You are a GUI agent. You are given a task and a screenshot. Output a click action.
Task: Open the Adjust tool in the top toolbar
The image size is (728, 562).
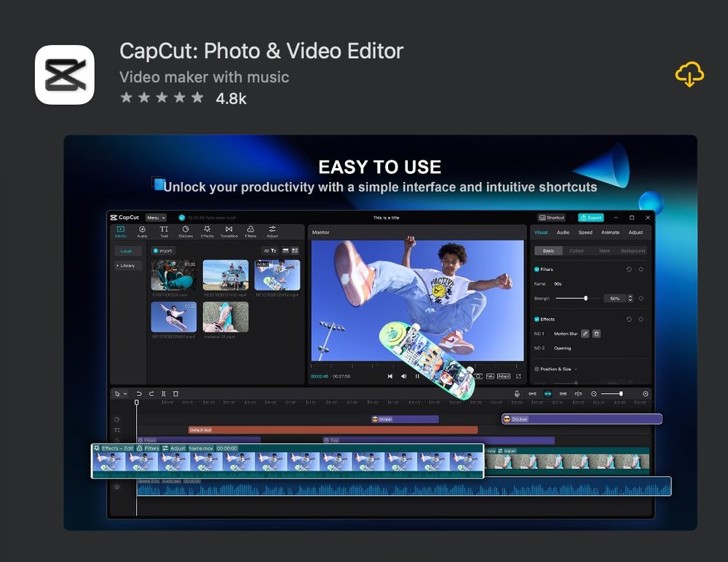[x=272, y=231]
